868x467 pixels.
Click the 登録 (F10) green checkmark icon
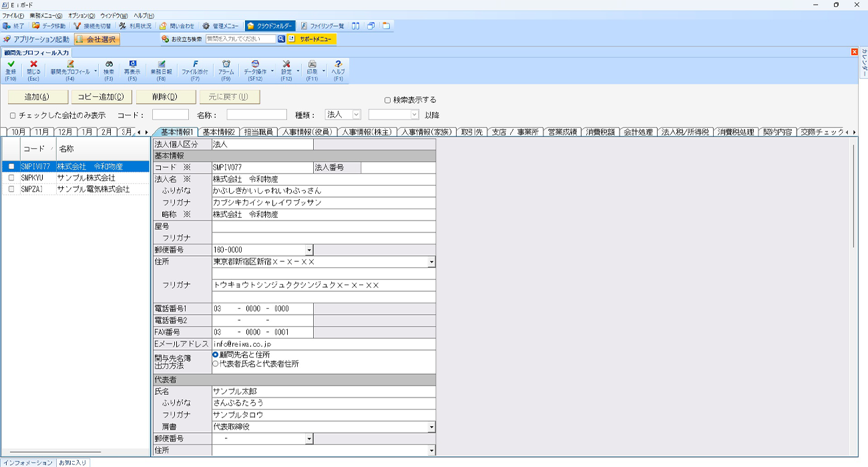[x=11, y=65]
